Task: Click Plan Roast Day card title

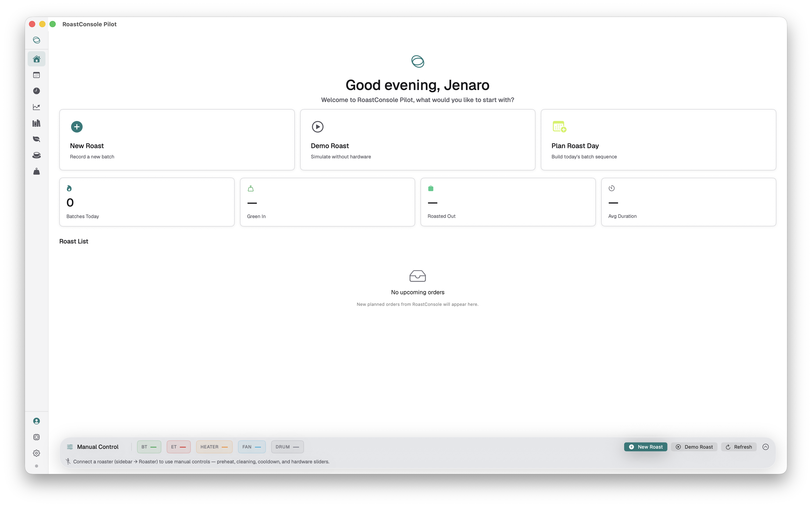Action: (x=575, y=146)
